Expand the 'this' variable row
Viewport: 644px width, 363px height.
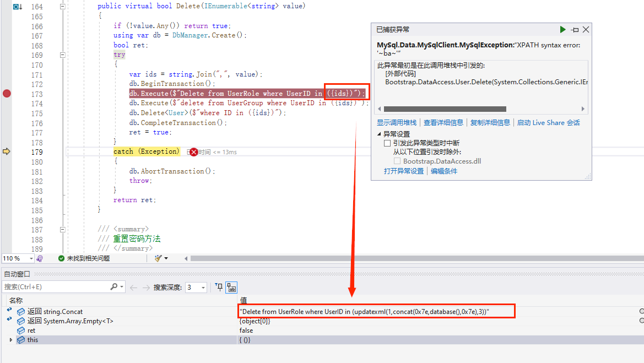(x=10, y=340)
